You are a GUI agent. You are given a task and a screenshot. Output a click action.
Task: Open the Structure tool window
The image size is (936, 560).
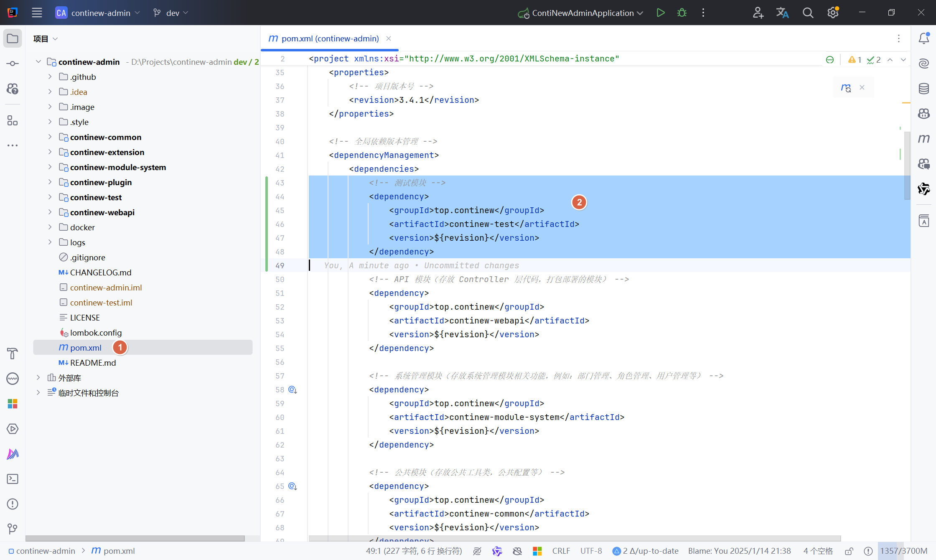[13, 121]
